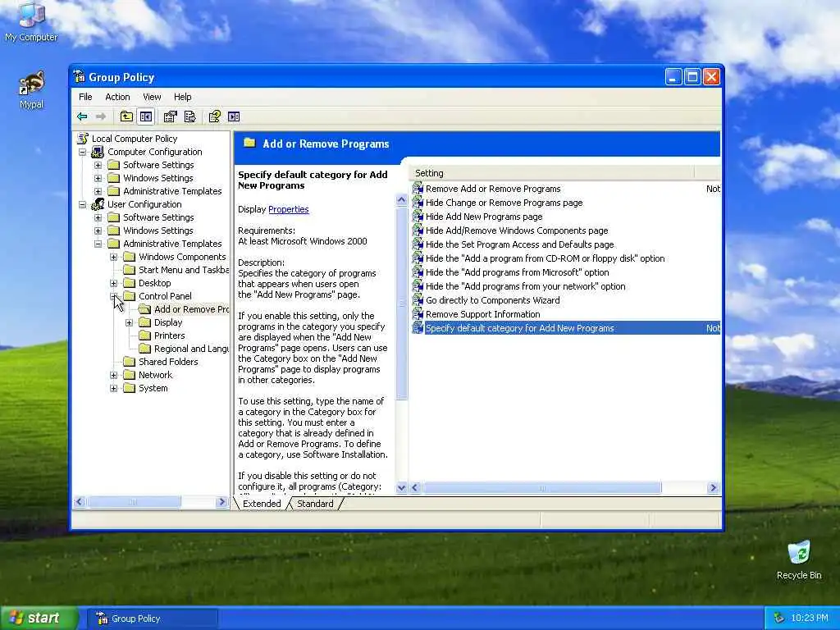Image resolution: width=840 pixels, height=630 pixels.
Task: Click the last toolbar icon beside Help
Action: (x=234, y=116)
